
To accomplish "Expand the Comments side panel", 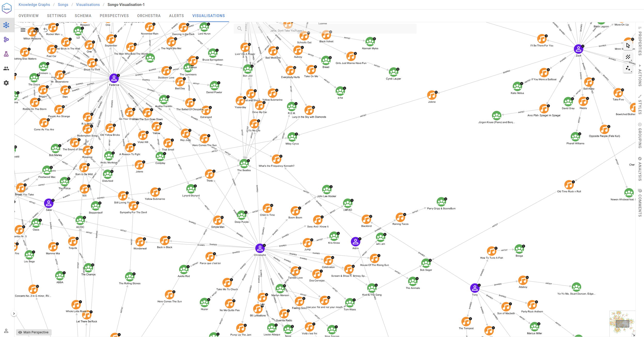I will (x=640, y=203).
